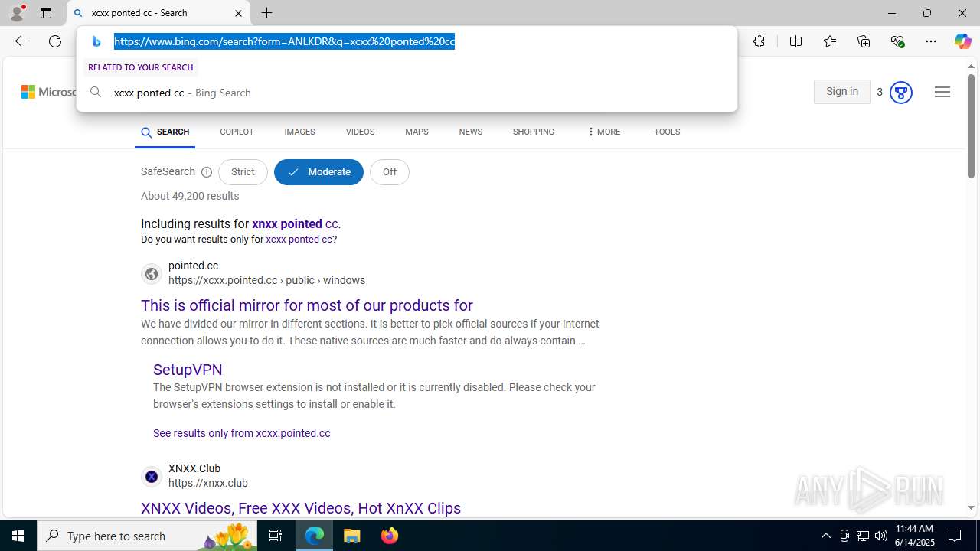Screen dimensions: 980x551
Task: Open File Explorer from the taskbar
Action: 352,536
